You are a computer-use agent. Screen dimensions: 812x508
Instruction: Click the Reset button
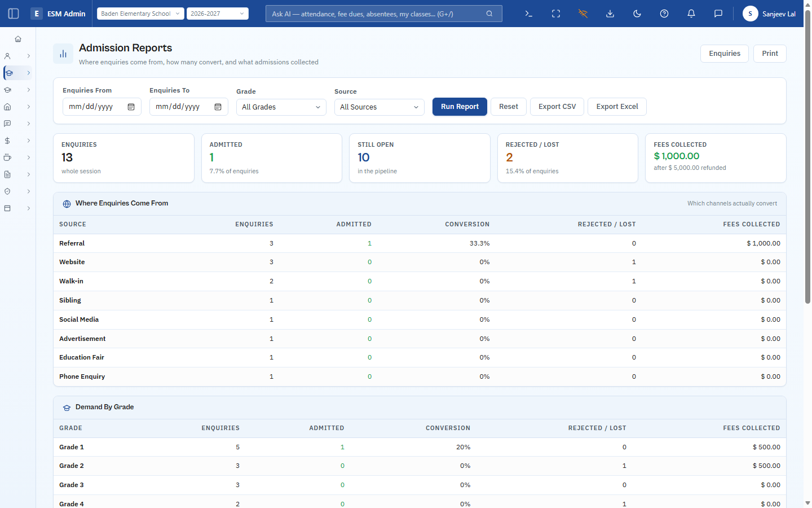(509, 107)
